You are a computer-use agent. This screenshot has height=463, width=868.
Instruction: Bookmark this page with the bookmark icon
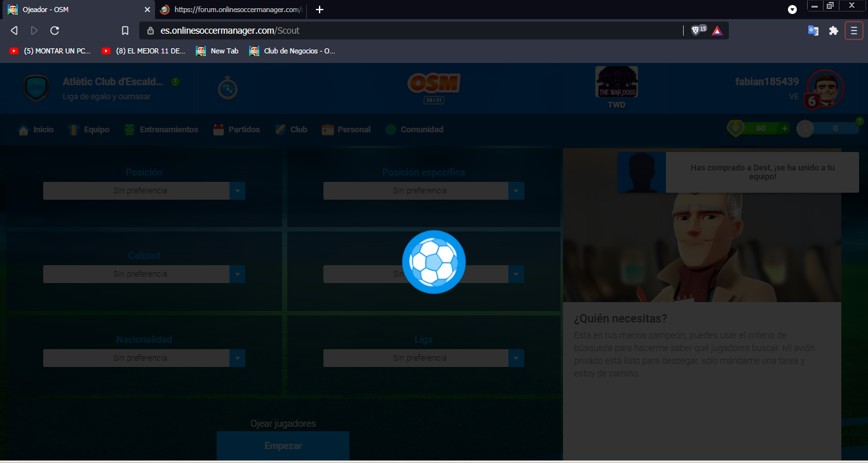(x=125, y=31)
